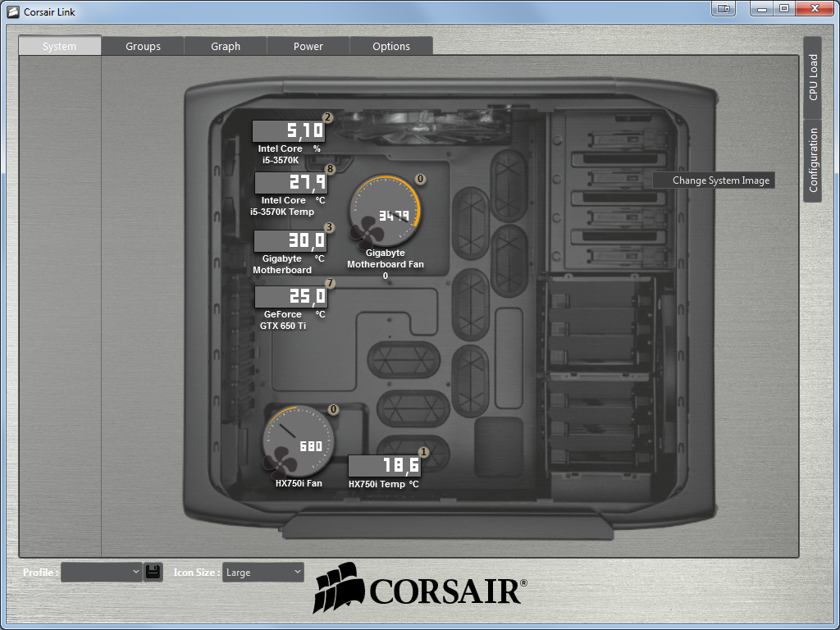The image size is (840, 630).
Task: Click badge 3 on motherboard temp readout
Action: (x=329, y=227)
